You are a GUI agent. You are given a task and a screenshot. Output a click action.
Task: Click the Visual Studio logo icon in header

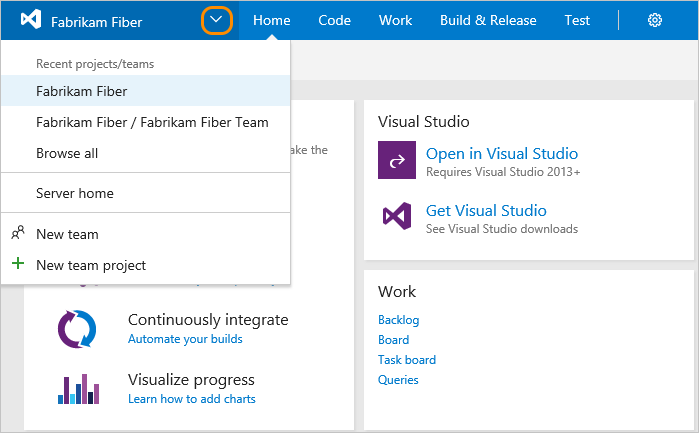pyautogui.click(x=30, y=21)
